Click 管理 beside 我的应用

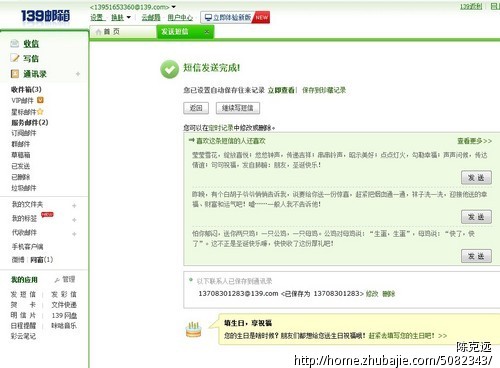click(x=69, y=279)
